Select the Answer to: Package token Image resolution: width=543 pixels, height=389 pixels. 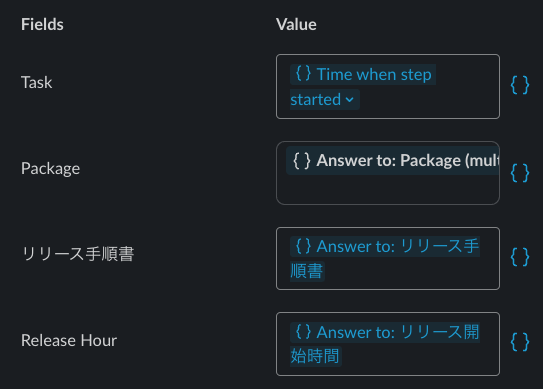pyautogui.click(x=393, y=160)
